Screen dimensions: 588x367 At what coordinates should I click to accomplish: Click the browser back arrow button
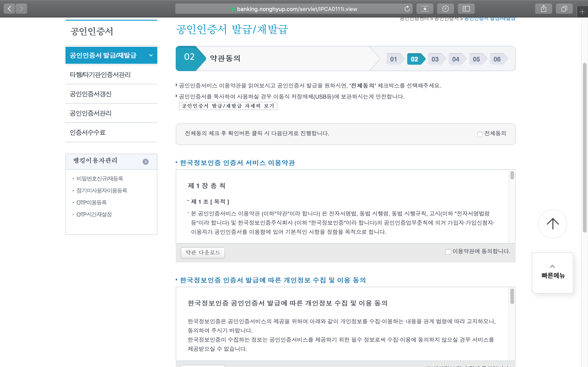pos(9,9)
